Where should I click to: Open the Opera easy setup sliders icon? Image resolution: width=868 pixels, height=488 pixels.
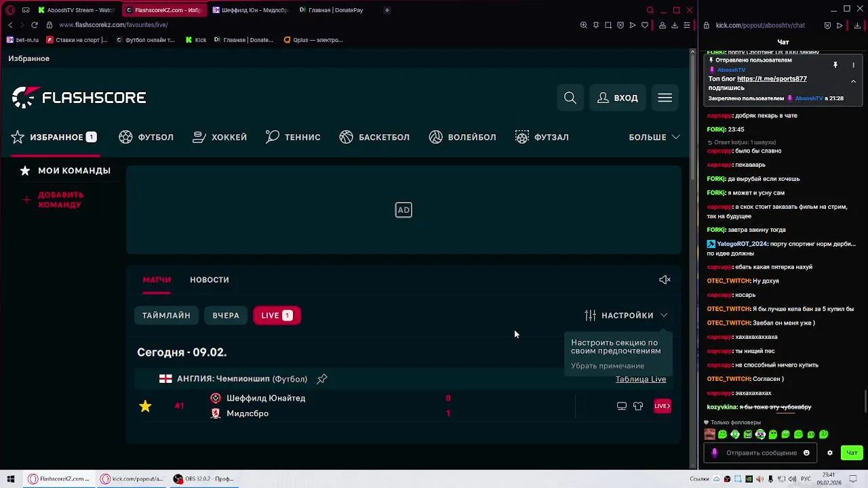coord(687,25)
